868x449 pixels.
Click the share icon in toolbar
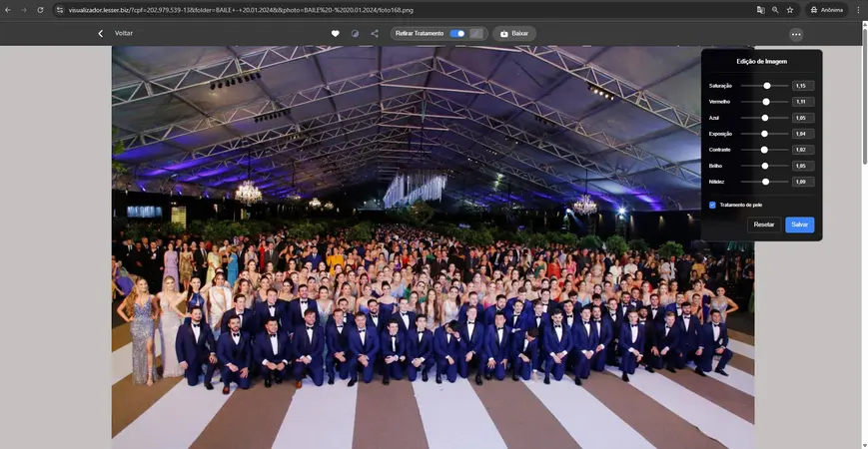375,33
